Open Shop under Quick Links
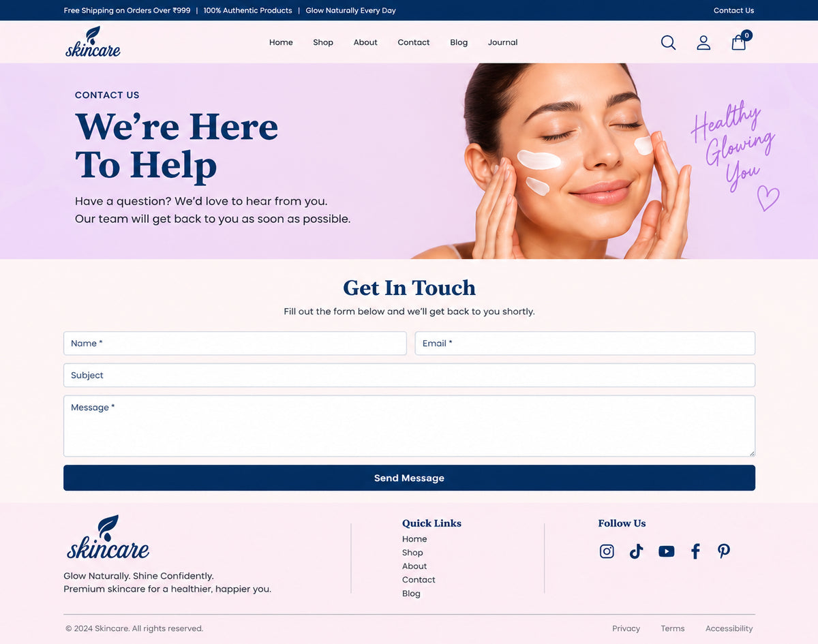 [x=412, y=553]
